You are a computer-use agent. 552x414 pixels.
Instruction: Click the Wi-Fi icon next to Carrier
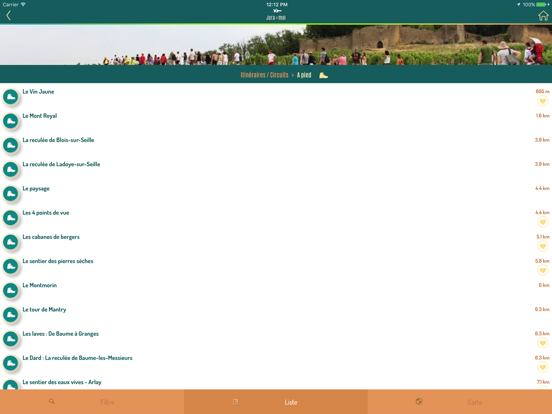tap(23, 4)
